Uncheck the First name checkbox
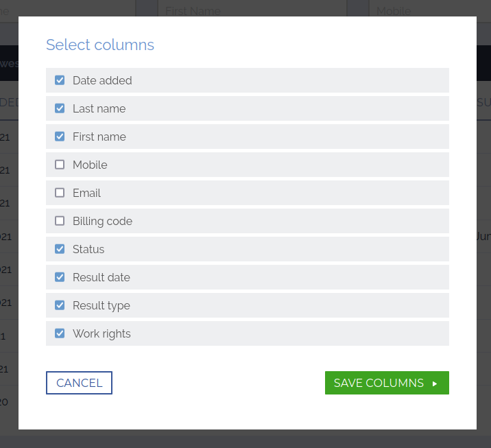This screenshot has width=491, height=448. coord(60,137)
